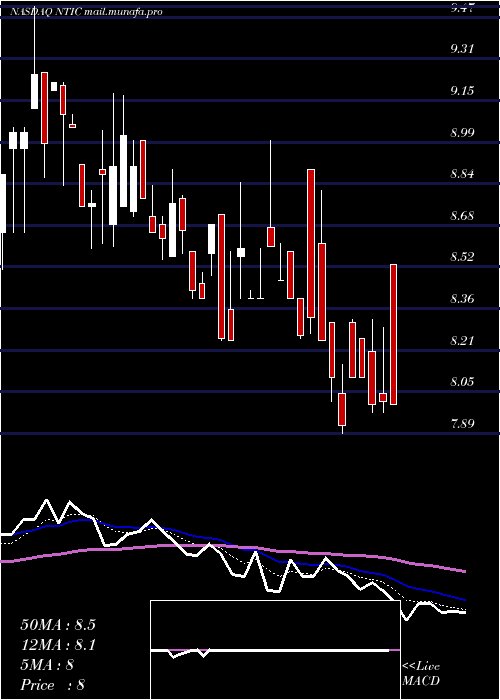Select the 8.21 price axis label
The height and width of the screenshot is (700, 500).
point(462,341)
